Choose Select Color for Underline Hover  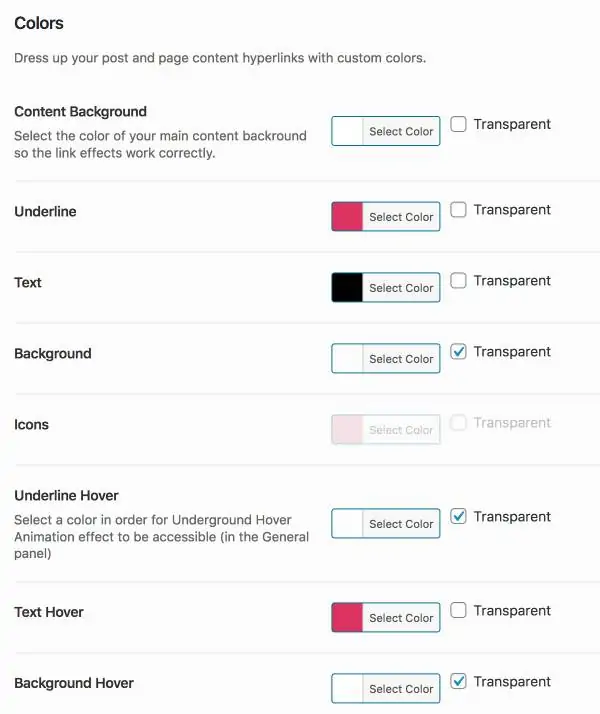(401, 524)
